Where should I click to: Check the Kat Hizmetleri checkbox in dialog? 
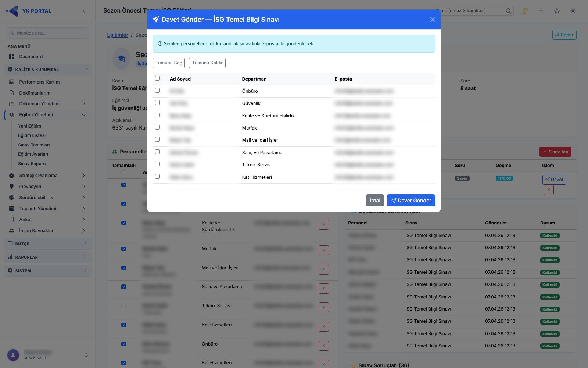[158, 177]
